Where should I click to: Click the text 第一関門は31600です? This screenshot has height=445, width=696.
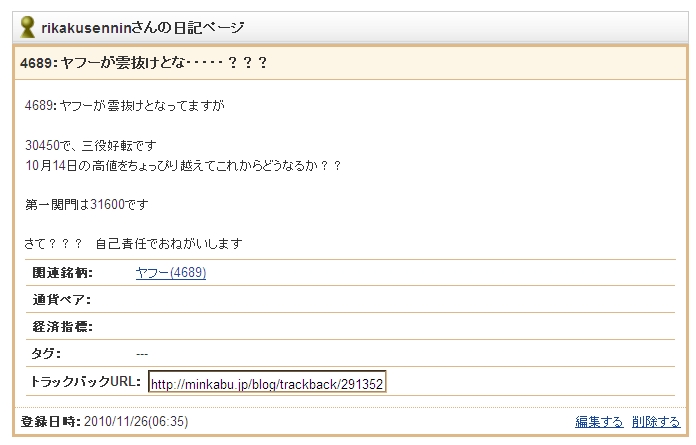pyautogui.click(x=87, y=204)
